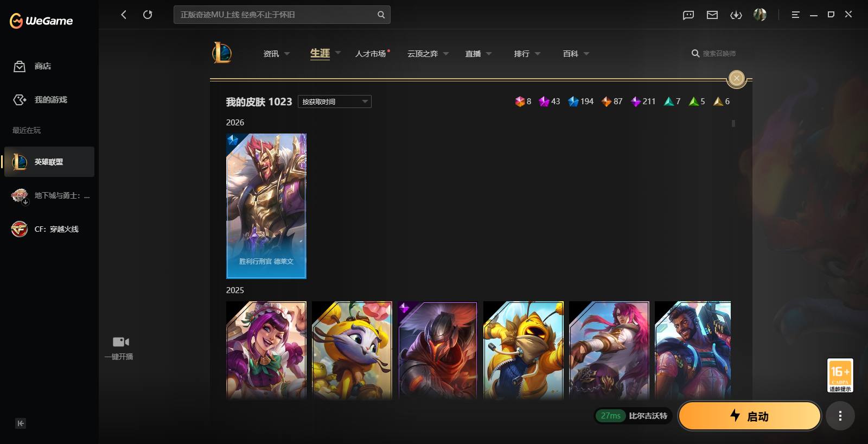Click the search magnifier in top search bar
This screenshot has width=868, height=444.
tap(381, 15)
